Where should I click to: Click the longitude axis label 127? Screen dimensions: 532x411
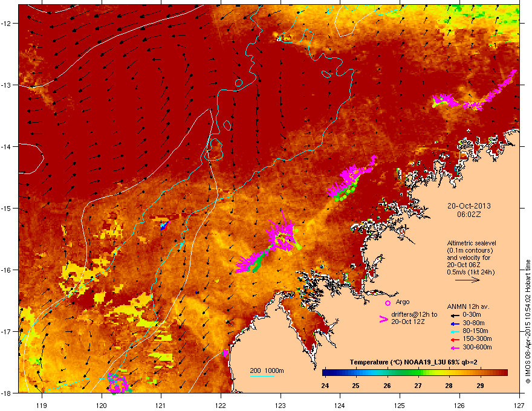[519, 405]
